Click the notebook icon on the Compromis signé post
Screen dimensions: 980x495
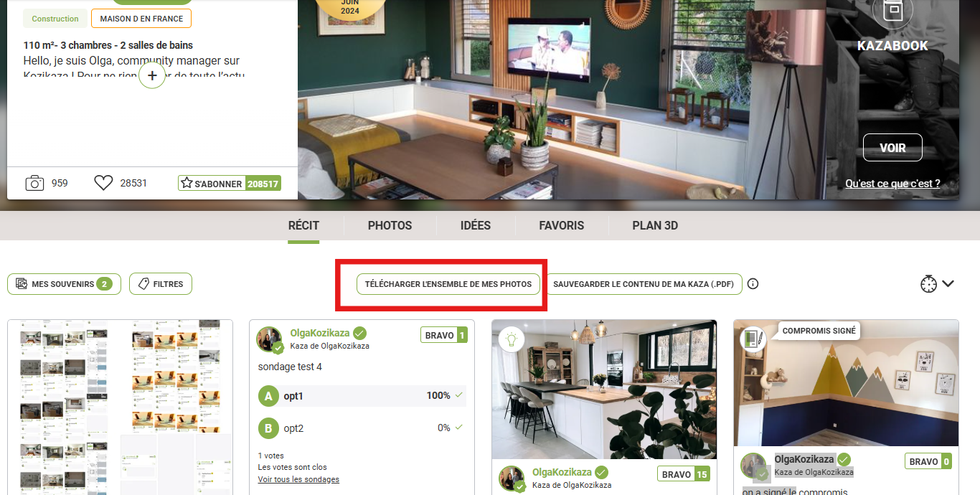(x=753, y=339)
